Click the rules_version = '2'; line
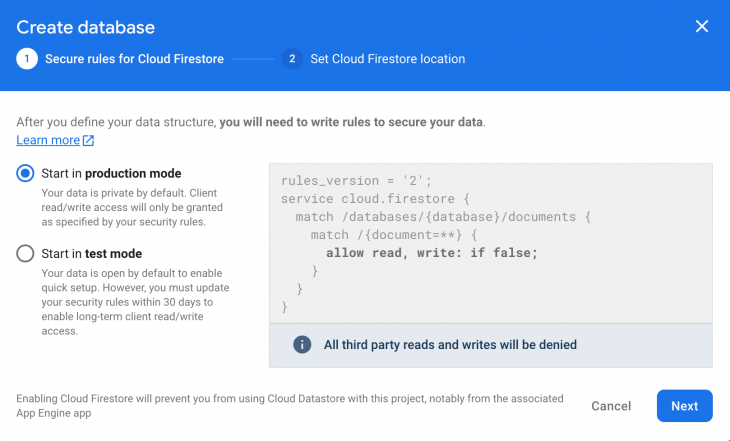This screenshot has width=730, height=441. 357,181
